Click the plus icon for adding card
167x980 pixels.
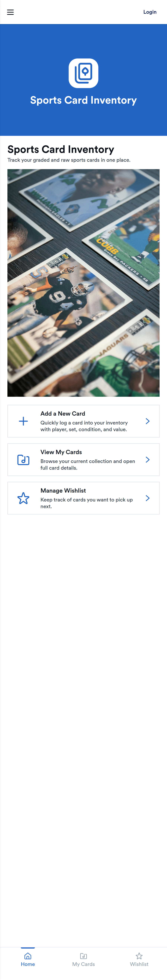(x=23, y=421)
